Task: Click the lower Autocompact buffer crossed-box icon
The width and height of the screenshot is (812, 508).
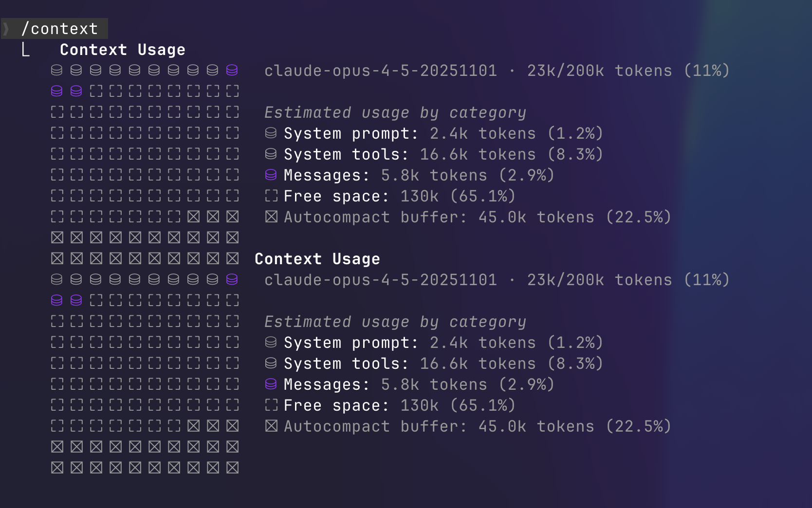Action: coord(271,426)
